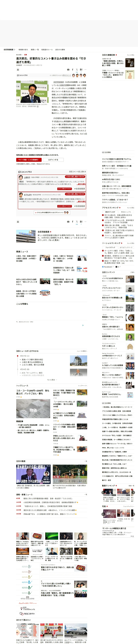Viewport: 138px width, 644px height.
Task: Share on X using the icon under the headline
Action: pyautogui.click(x=77, y=70)
